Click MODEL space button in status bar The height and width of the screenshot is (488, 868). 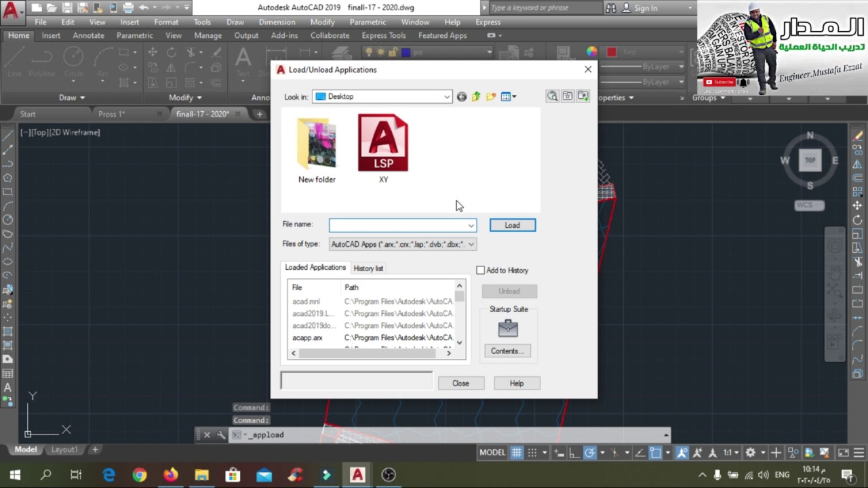tap(492, 453)
